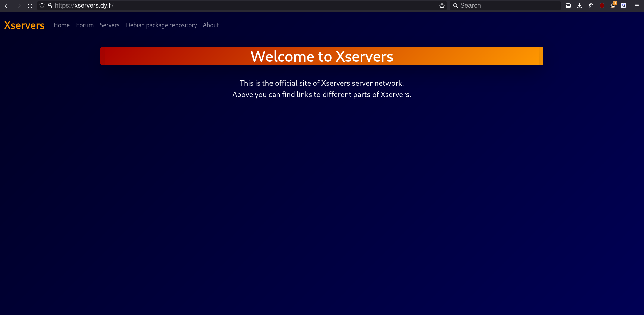
Task: Reload the current page
Action: click(30, 6)
